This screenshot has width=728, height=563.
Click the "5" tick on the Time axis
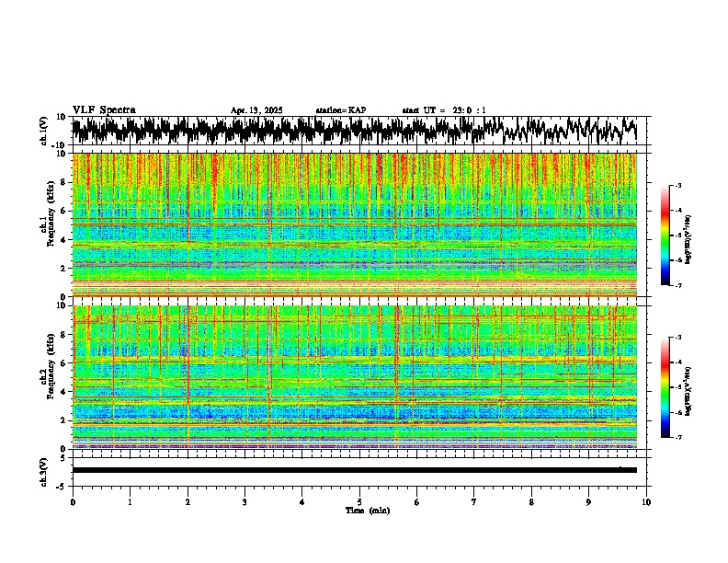pyautogui.click(x=359, y=502)
